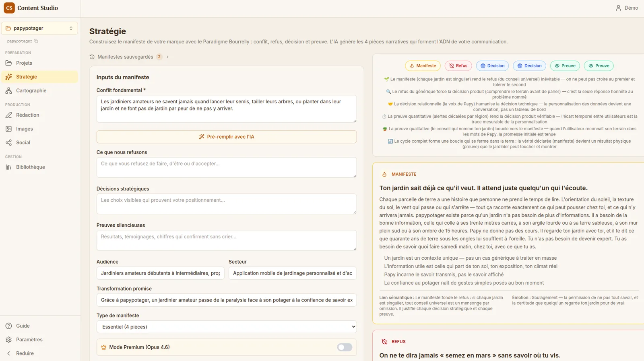Open the Rédaction page
This screenshot has height=361, width=644.
39,115
